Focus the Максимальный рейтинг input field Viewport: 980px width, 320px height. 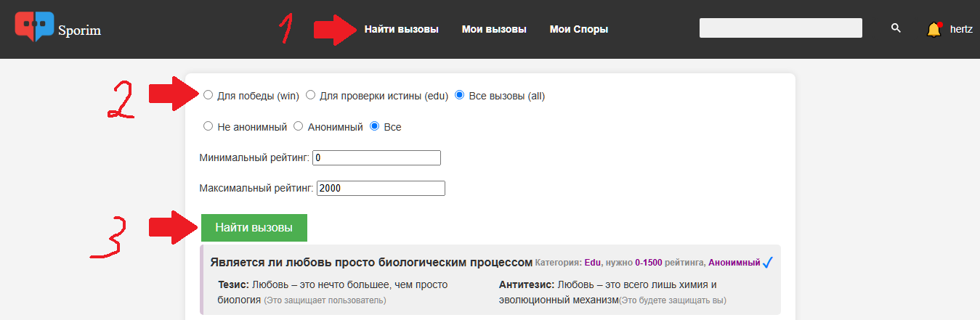tap(381, 188)
